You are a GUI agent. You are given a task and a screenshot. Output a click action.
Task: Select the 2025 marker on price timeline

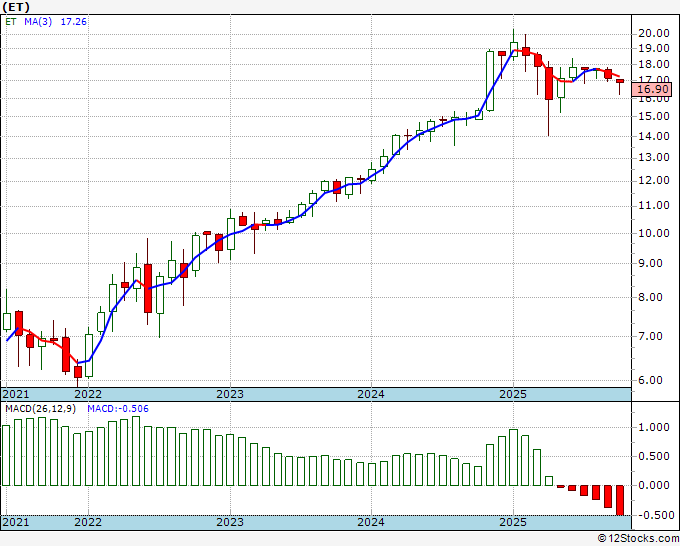(x=513, y=394)
